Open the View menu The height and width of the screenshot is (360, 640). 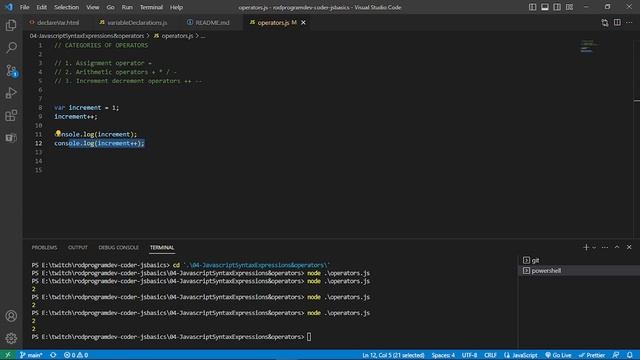click(x=93, y=7)
